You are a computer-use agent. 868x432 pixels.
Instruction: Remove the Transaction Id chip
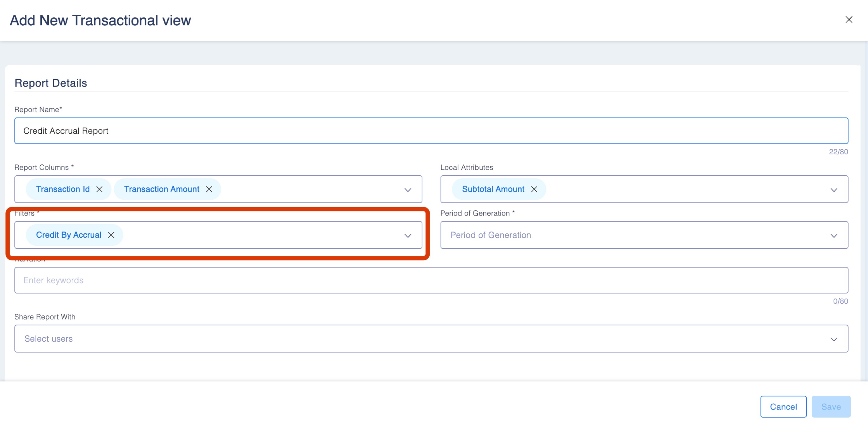pos(99,189)
